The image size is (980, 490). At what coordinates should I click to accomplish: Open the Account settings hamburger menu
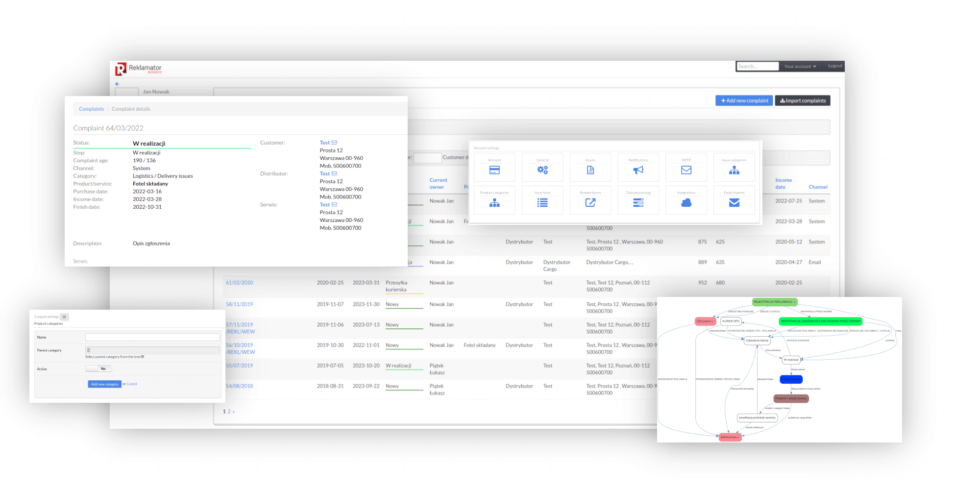(64, 317)
